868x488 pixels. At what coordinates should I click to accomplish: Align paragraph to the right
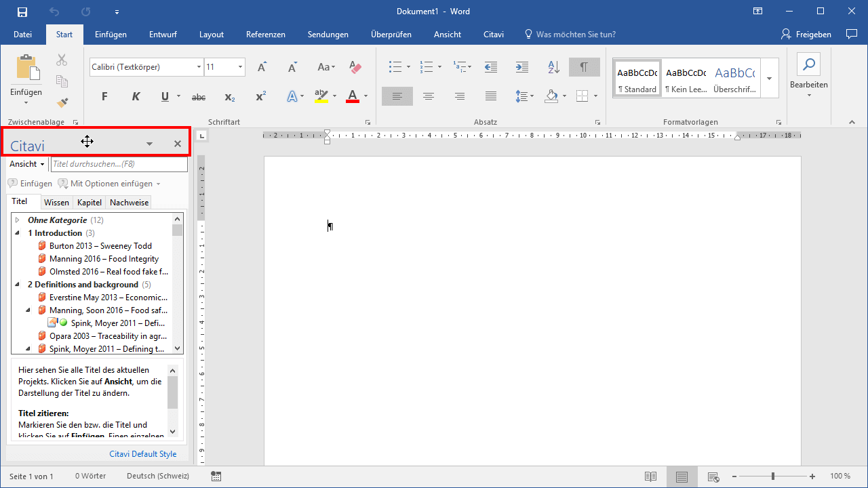click(x=459, y=96)
